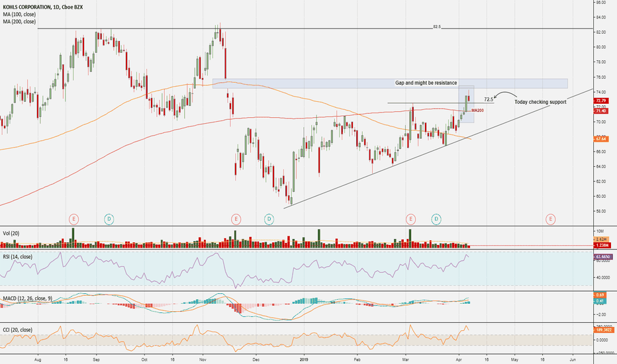Click the 71.40 MA200 price tag
This screenshot has width=617, height=364.
point(602,111)
